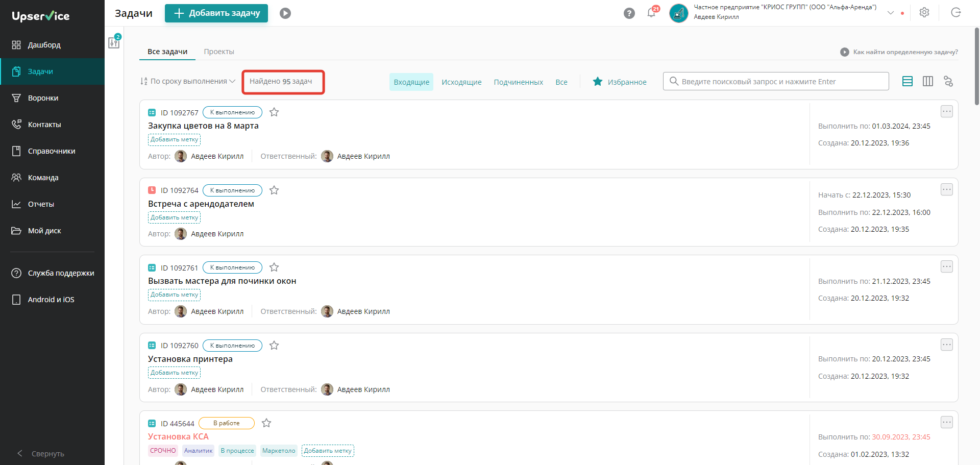The width and height of the screenshot is (980, 465).
Task: Open task title Вызвать мастера для починки окон
Action: [x=222, y=281]
